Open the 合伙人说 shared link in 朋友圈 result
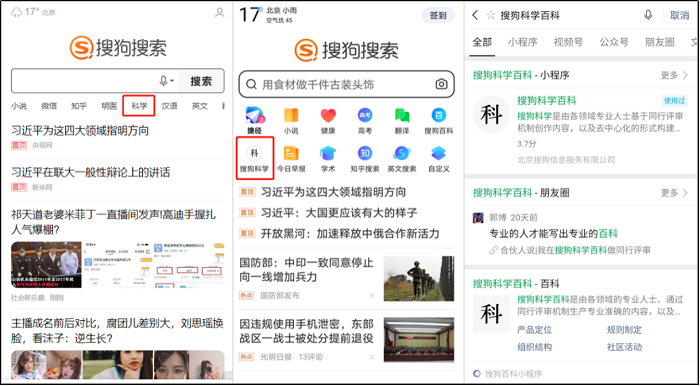This screenshot has width=700, height=386. 570,250
